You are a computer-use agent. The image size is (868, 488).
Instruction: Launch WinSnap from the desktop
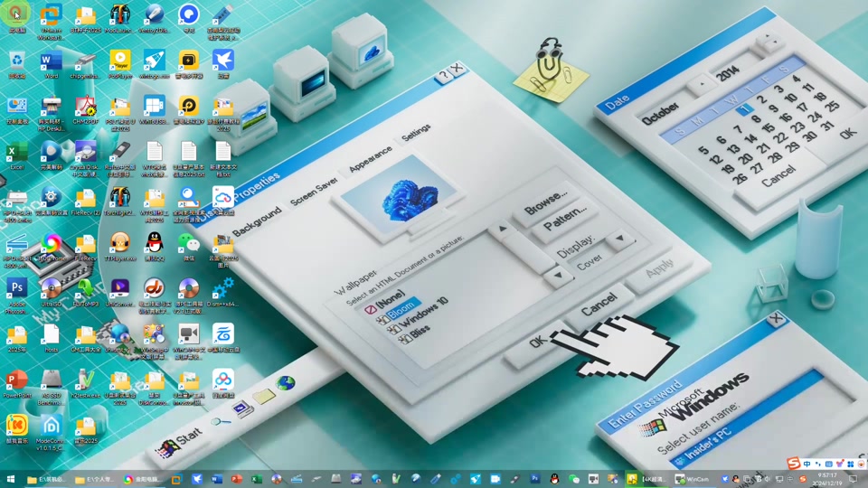tap(155, 342)
